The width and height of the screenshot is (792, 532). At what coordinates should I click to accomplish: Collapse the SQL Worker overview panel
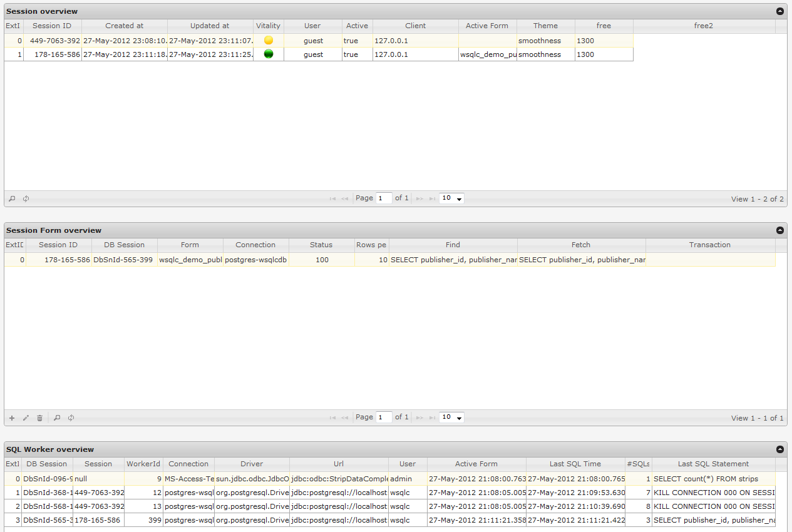point(779,449)
